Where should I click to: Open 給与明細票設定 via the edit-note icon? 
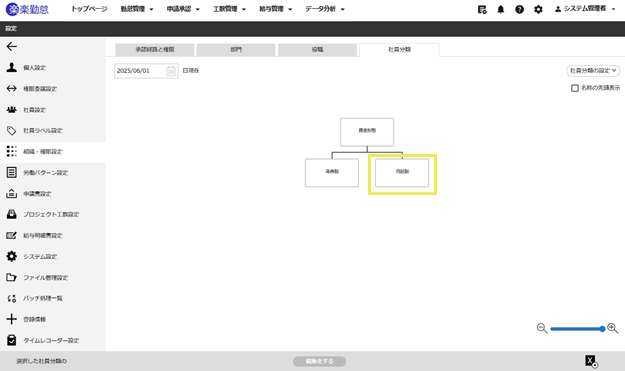(x=12, y=236)
